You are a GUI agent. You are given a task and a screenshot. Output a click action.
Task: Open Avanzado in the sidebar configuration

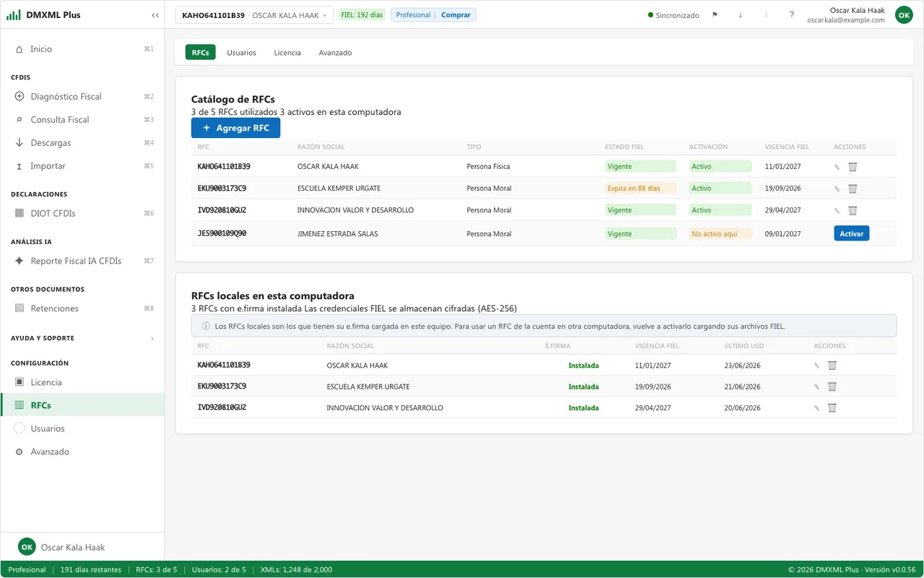tap(82, 452)
